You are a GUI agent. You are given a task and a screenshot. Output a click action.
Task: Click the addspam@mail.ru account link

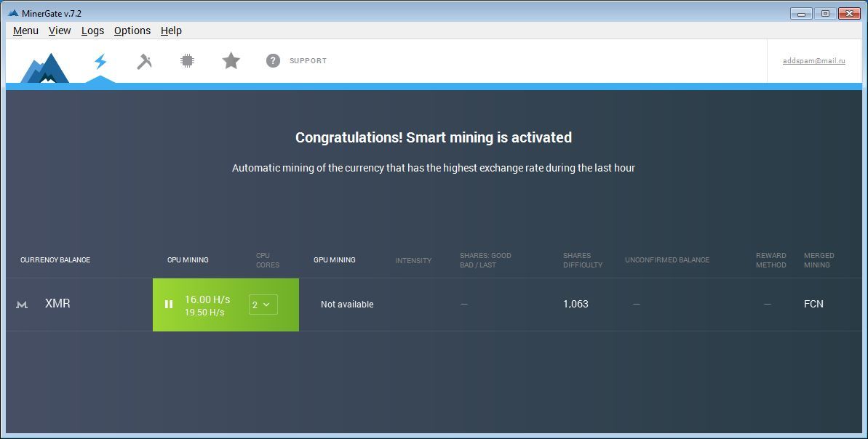pos(813,61)
